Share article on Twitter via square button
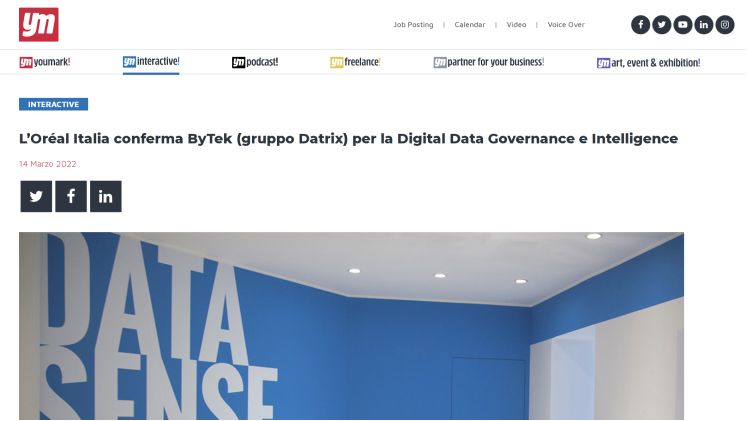Screen dimensions: 747x421 pyautogui.click(x=36, y=196)
